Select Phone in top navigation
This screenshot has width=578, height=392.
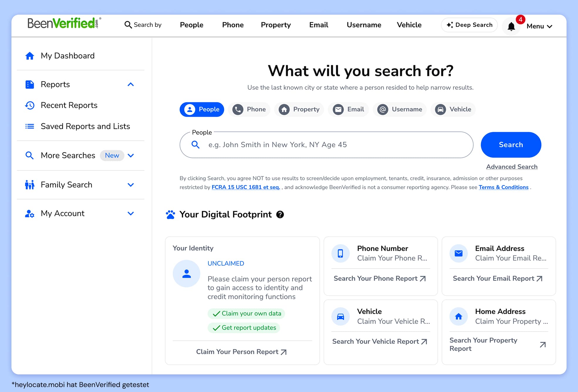[233, 25]
